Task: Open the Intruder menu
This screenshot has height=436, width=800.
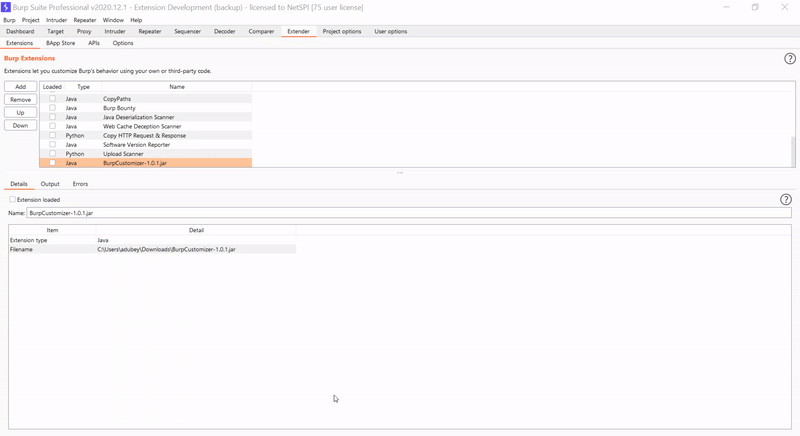Action: tap(57, 20)
